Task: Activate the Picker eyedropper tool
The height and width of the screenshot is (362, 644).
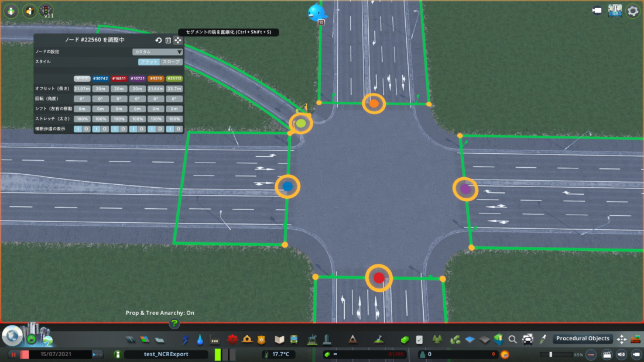Action: [x=543, y=340]
